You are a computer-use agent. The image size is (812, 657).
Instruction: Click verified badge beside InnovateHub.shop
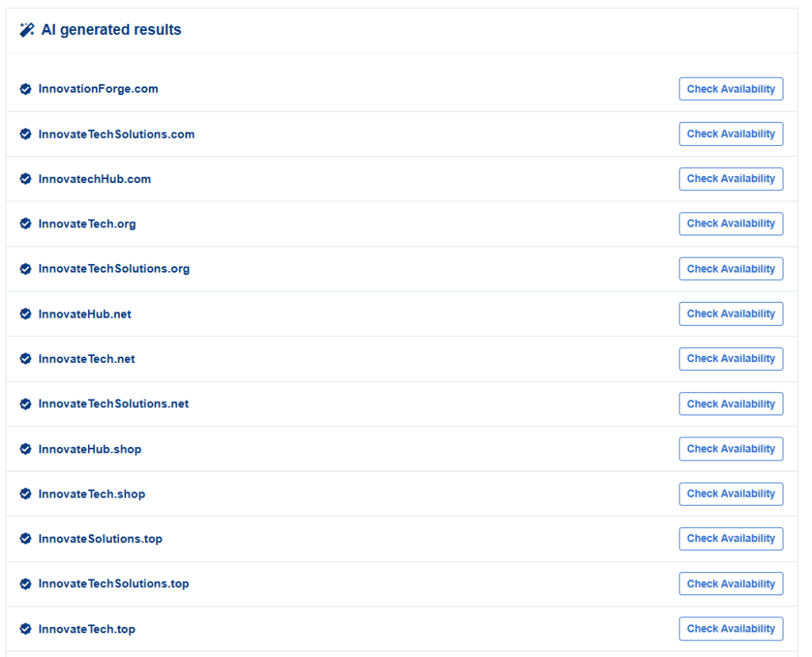pos(25,449)
